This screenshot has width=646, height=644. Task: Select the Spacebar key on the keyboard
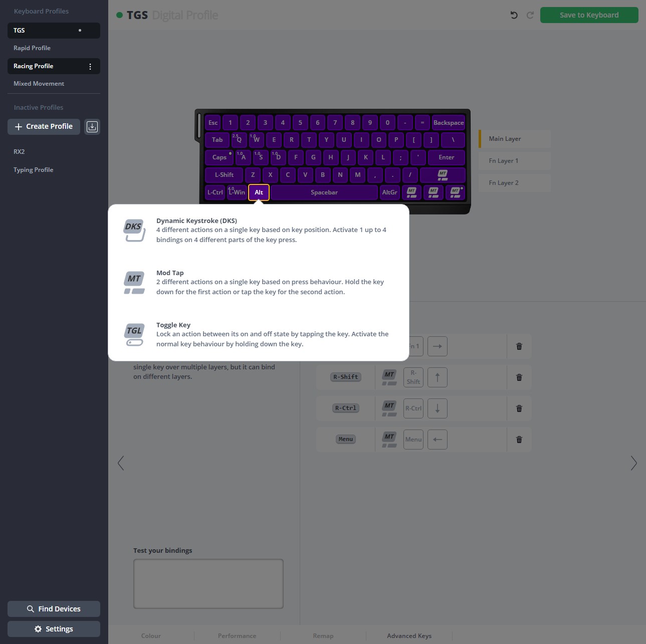click(324, 192)
